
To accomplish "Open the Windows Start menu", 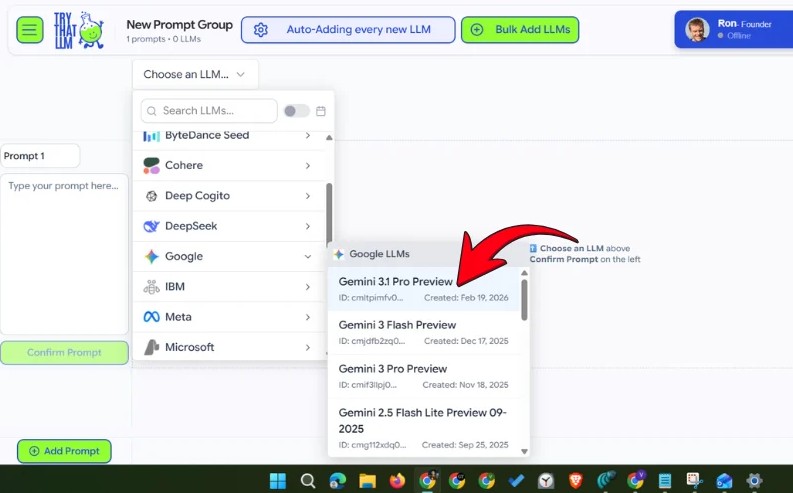I will click(x=277, y=481).
